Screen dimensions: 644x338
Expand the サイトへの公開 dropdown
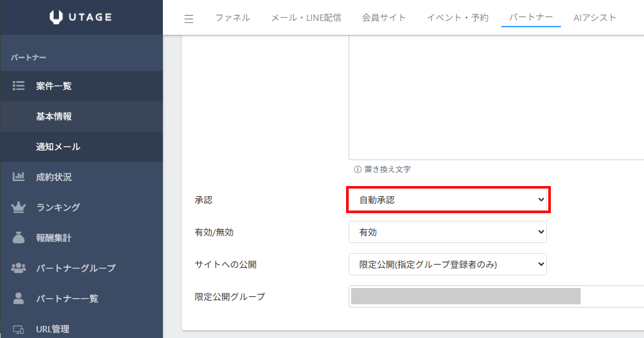point(448,265)
